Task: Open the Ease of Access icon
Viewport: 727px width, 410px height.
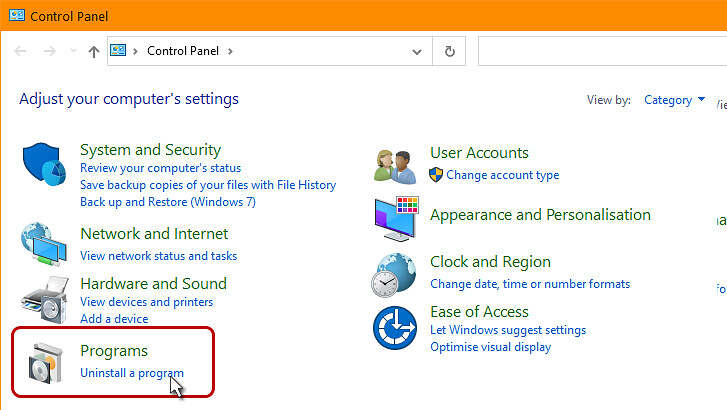Action: pyautogui.click(x=395, y=327)
